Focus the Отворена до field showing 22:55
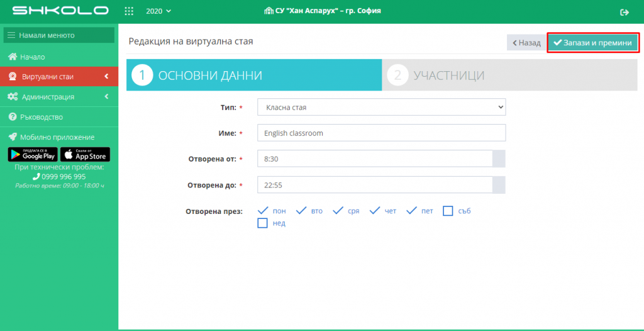The width and height of the screenshot is (644, 331). (x=375, y=185)
